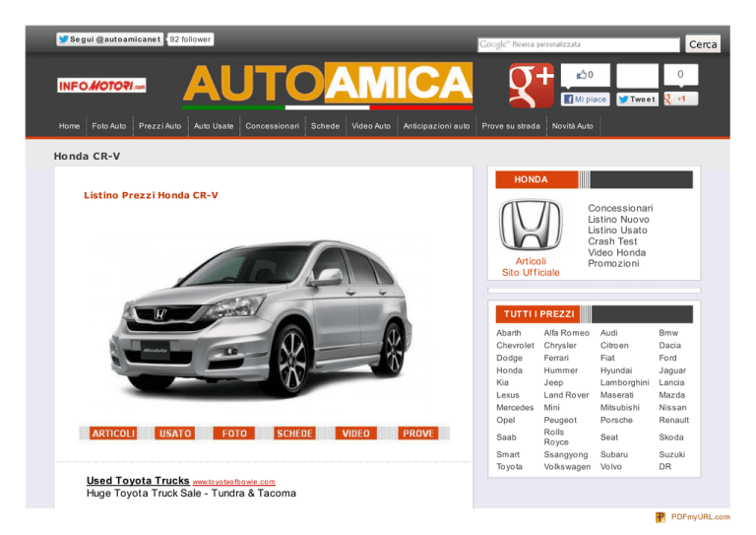Screen dimensions: 756x535
Task: Follow @autoamicanet on Twitter
Action: [109, 39]
